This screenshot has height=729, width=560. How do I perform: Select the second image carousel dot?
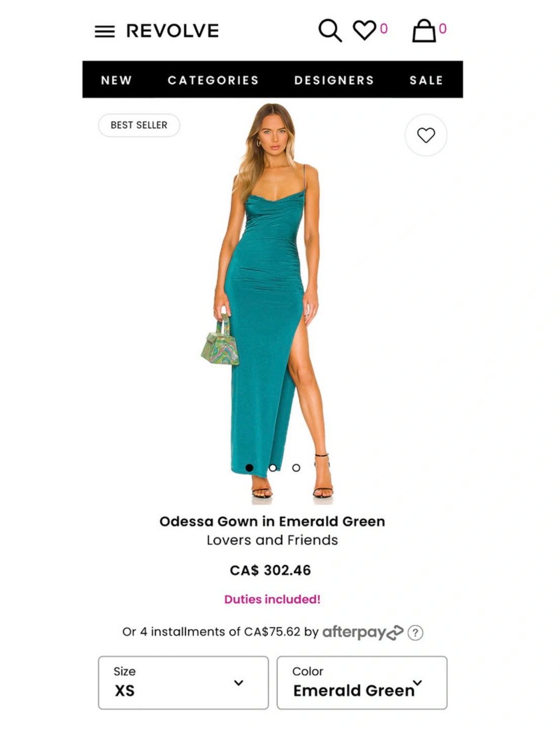click(273, 468)
